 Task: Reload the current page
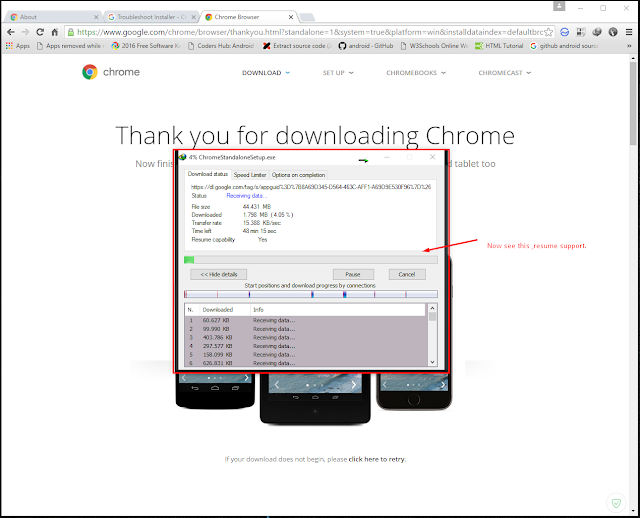click(x=40, y=32)
